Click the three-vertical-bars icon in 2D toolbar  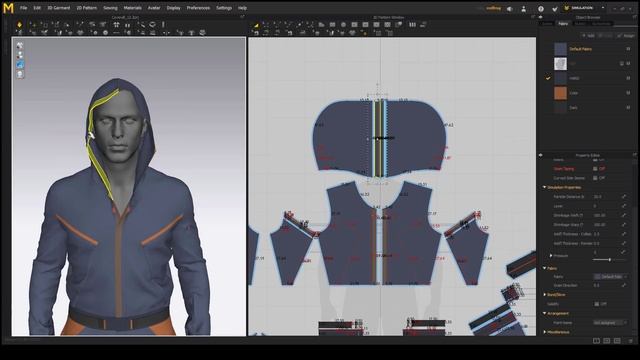pyautogui.click(x=413, y=25)
